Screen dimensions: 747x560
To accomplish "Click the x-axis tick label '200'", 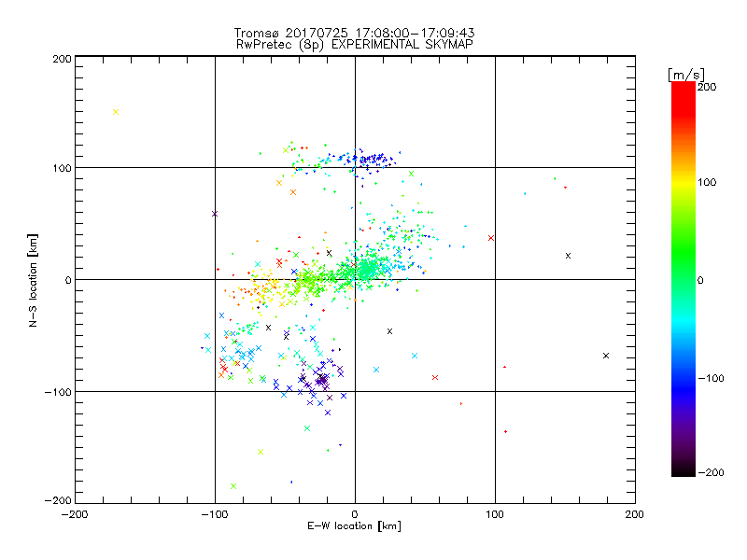I will pyautogui.click(x=635, y=514).
